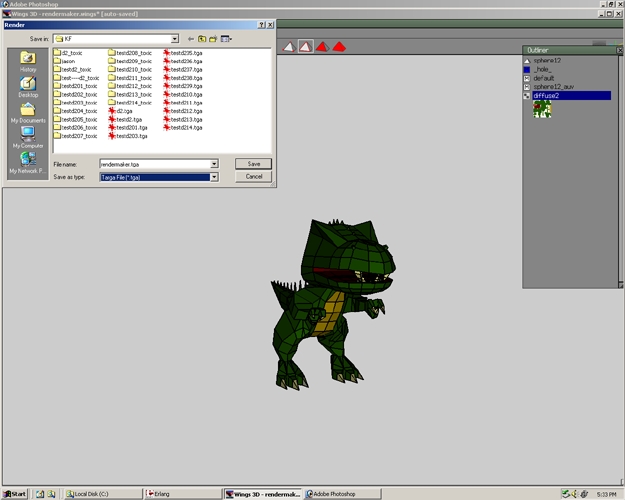
Task: Select the testd203.tga file
Action: 128,136
